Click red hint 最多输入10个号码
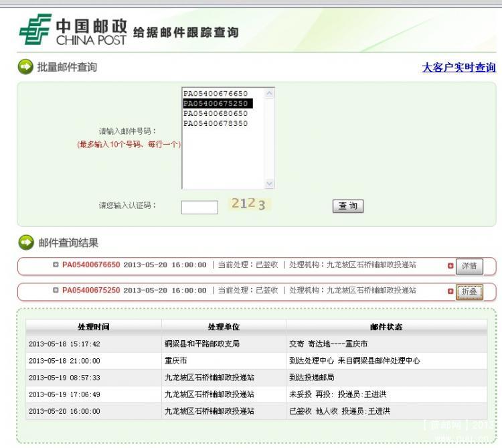Image resolution: width=502 pixels, height=448 pixels. click(x=129, y=144)
